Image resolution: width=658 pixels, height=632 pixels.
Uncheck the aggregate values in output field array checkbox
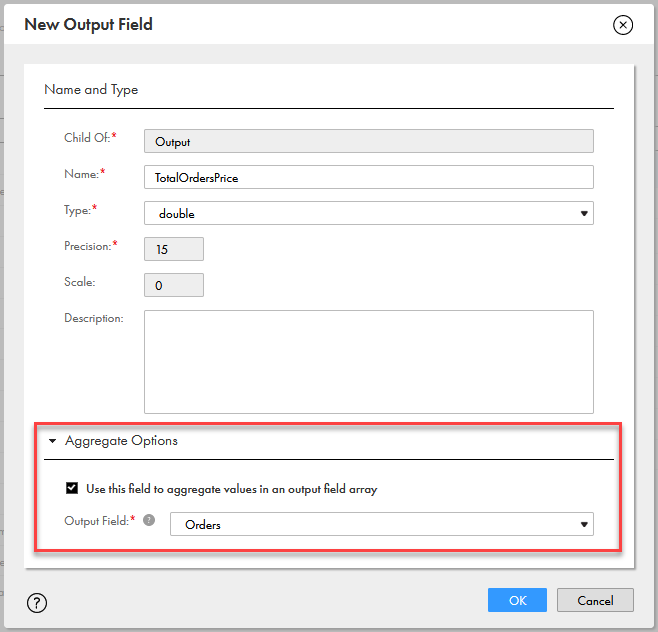point(72,488)
